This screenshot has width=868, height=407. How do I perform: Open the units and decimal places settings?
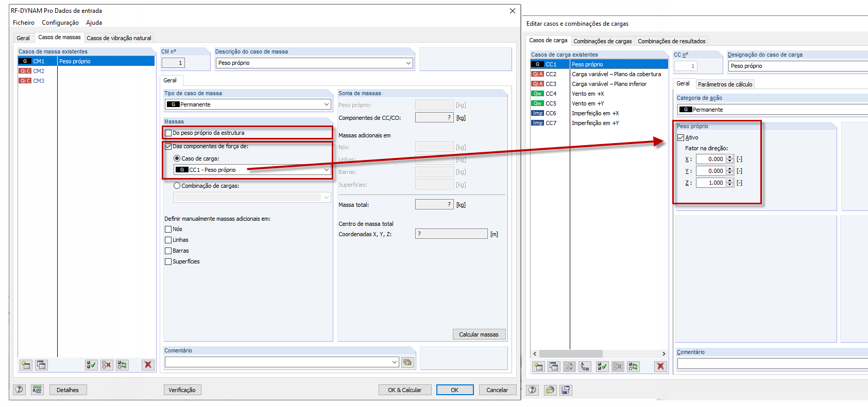(37, 390)
